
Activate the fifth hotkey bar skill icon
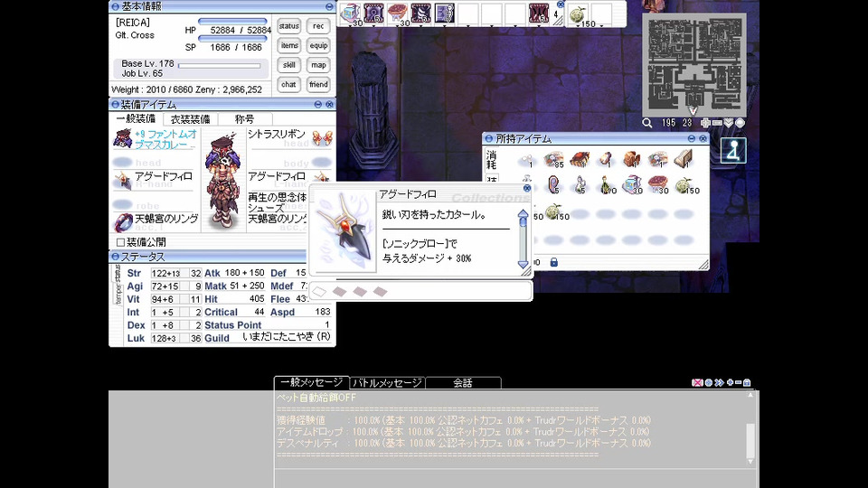click(445, 14)
